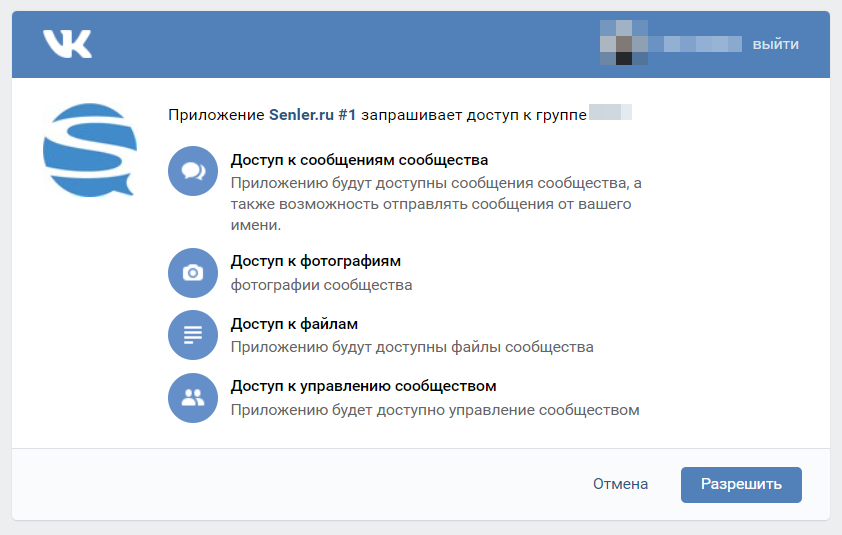Log out via the выйти link
This screenshot has width=842, height=535.
[775, 44]
